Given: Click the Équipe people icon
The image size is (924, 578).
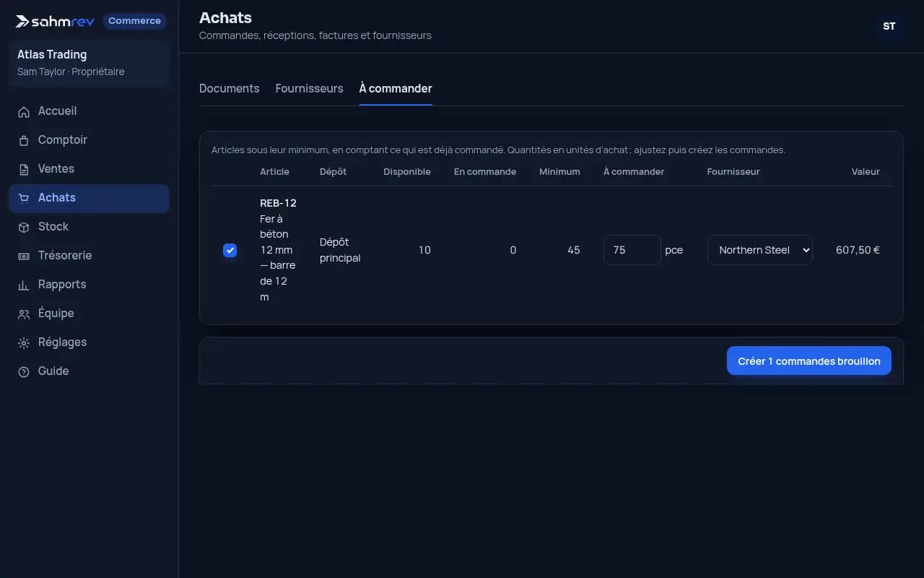Looking at the screenshot, I should coord(24,314).
